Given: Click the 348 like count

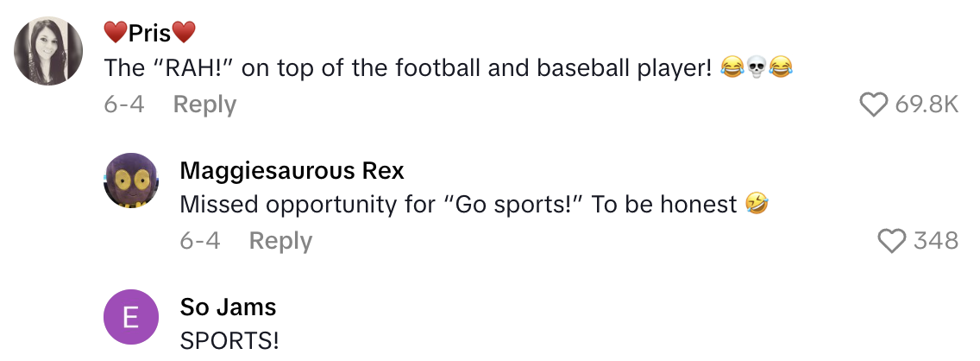Looking at the screenshot, I should pos(936,240).
